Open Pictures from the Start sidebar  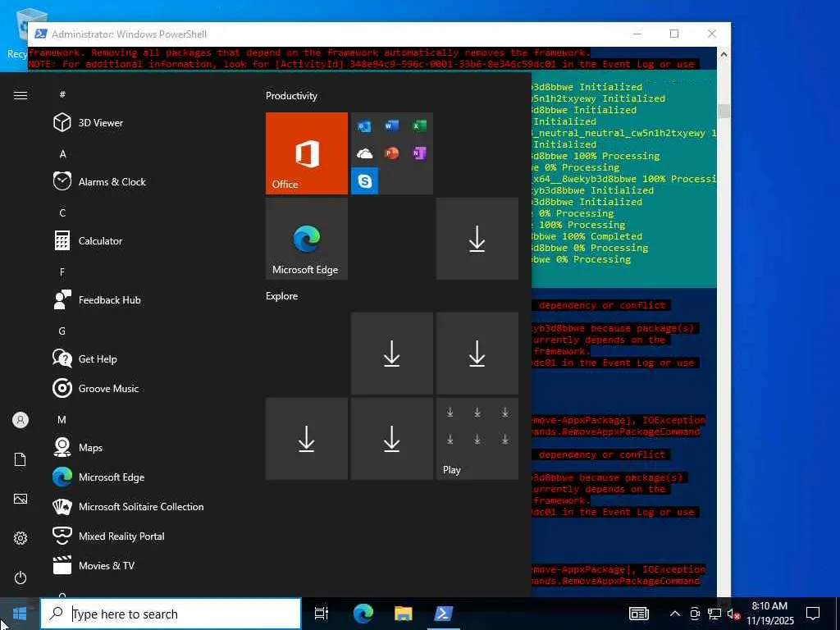[21, 499]
